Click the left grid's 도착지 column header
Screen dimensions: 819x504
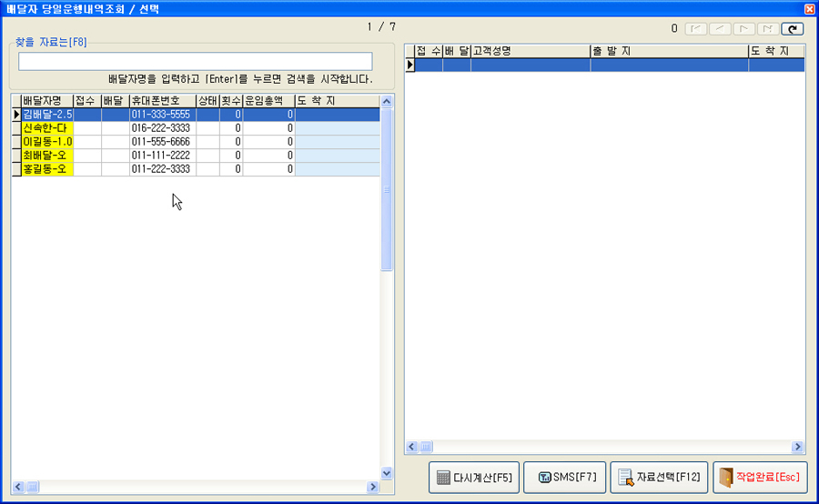pyautogui.click(x=338, y=101)
